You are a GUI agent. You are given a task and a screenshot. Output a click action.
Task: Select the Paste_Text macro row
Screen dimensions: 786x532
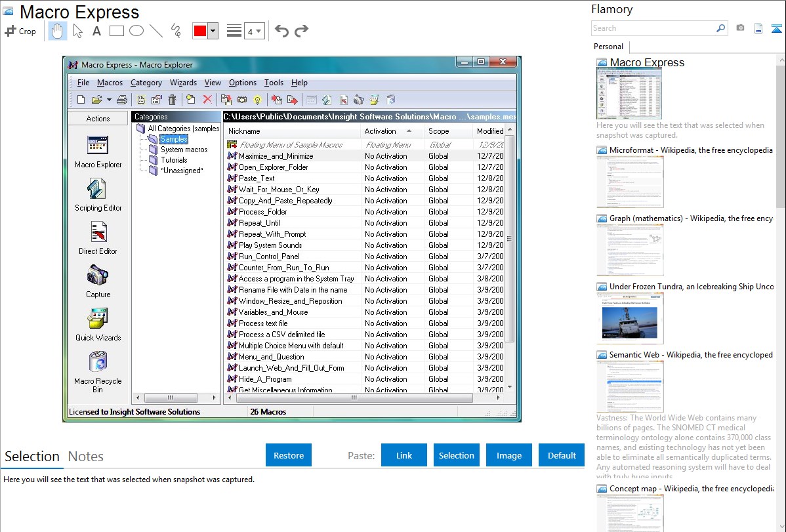click(x=365, y=178)
